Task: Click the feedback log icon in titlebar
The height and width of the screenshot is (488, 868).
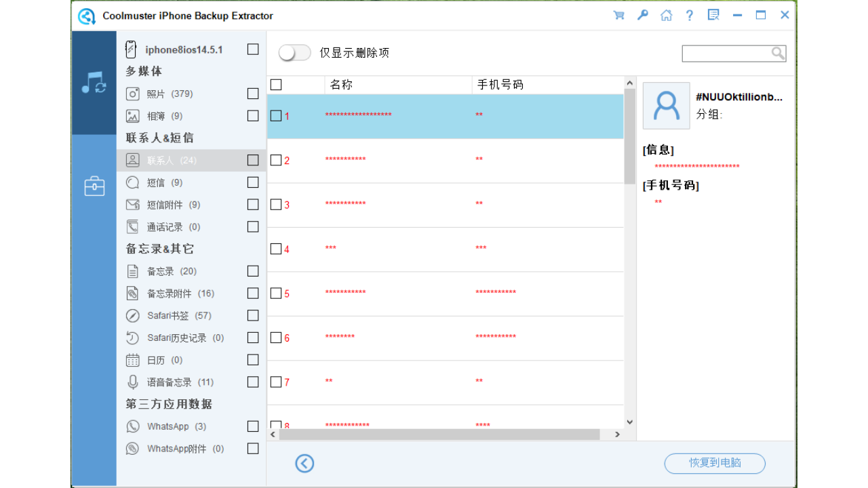Action: tap(713, 14)
